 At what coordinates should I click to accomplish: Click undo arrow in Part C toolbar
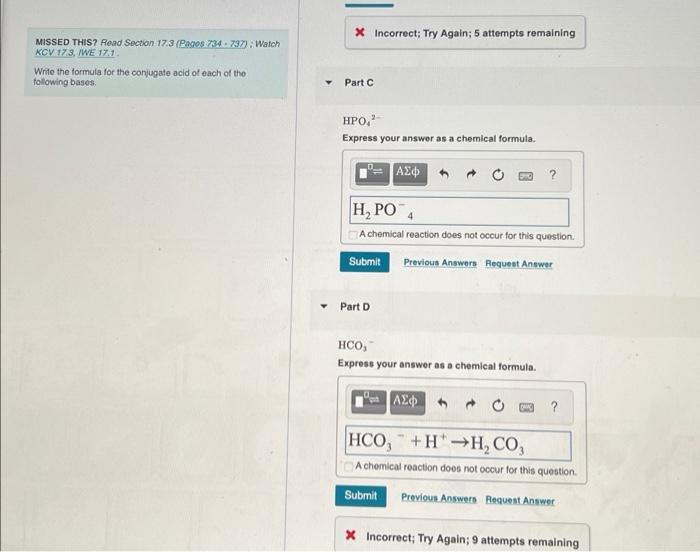click(x=444, y=174)
